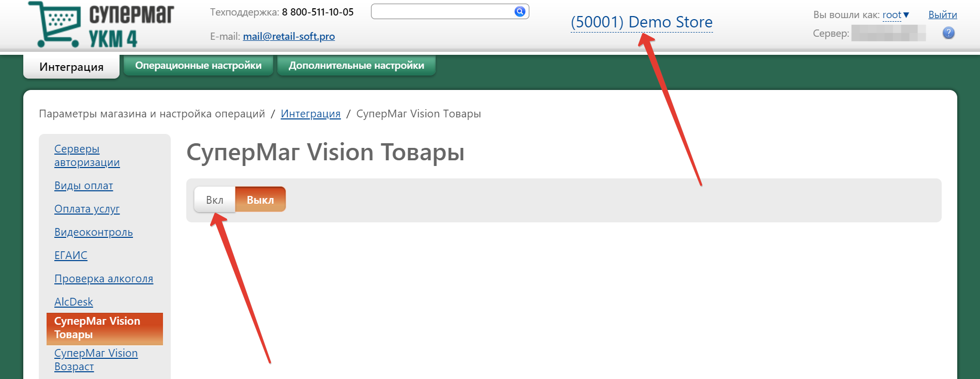This screenshot has height=379, width=980.
Task: Open Проверка алкоголя sidebar item
Action: point(103,279)
